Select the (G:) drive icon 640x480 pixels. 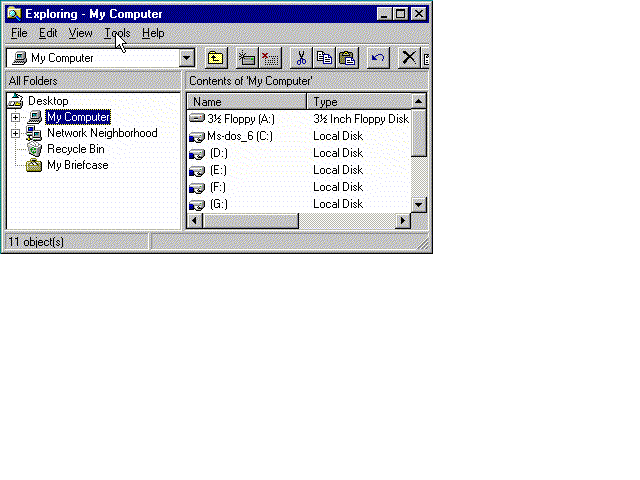[197, 204]
